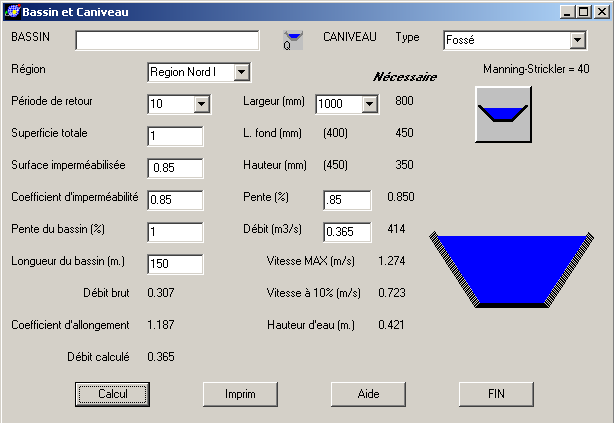Image resolution: width=614 pixels, height=423 pixels.
Task: Click the Débit calculé value 0.365
Action: 161,357
